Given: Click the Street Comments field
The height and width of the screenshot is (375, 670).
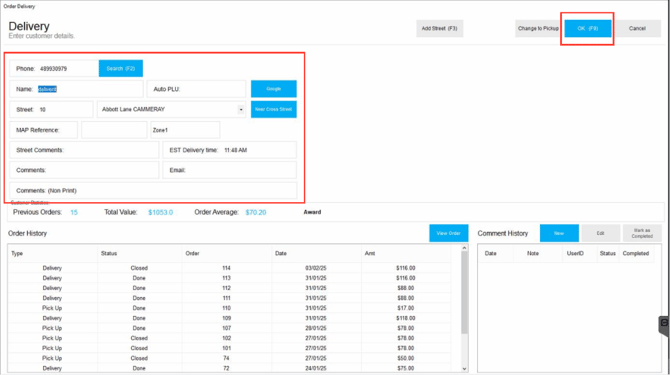Looking at the screenshot, I should pos(84,150).
